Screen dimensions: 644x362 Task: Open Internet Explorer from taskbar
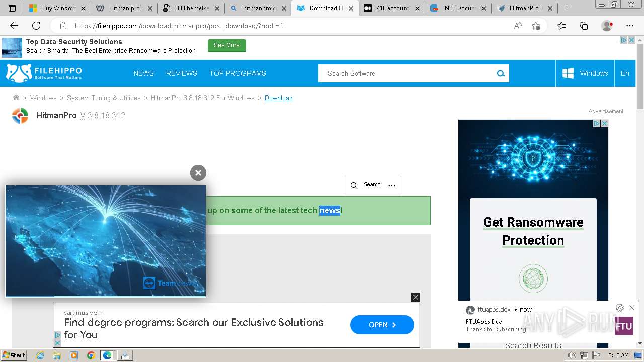point(40,355)
